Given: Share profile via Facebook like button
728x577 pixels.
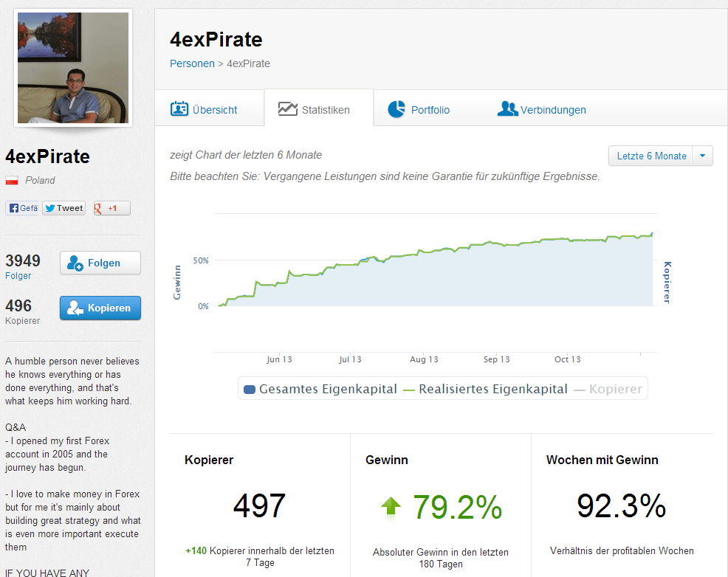Looking at the screenshot, I should click(x=23, y=208).
